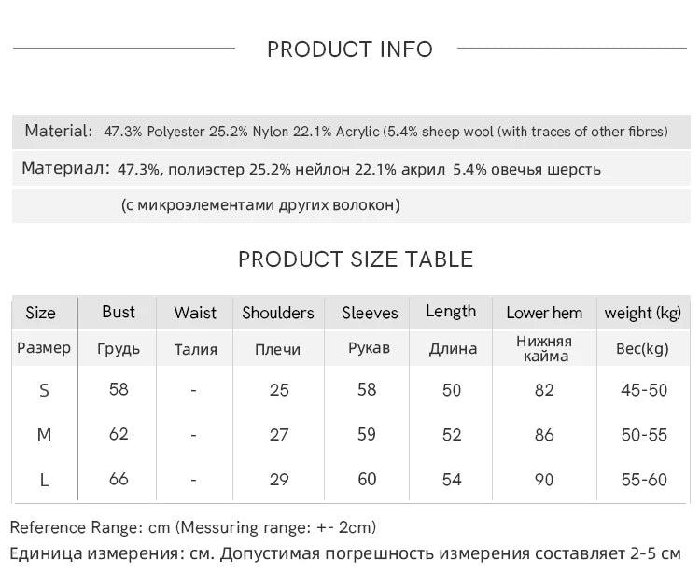Click the M size row label
The height and width of the screenshot is (588, 700).
[44, 435]
